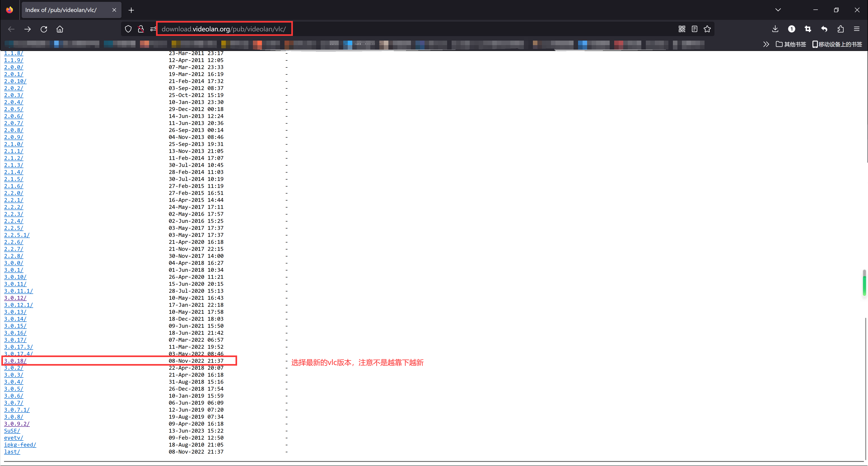The height and width of the screenshot is (466, 868).
Task: Open the extensions puzzle icon
Action: click(x=840, y=29)
